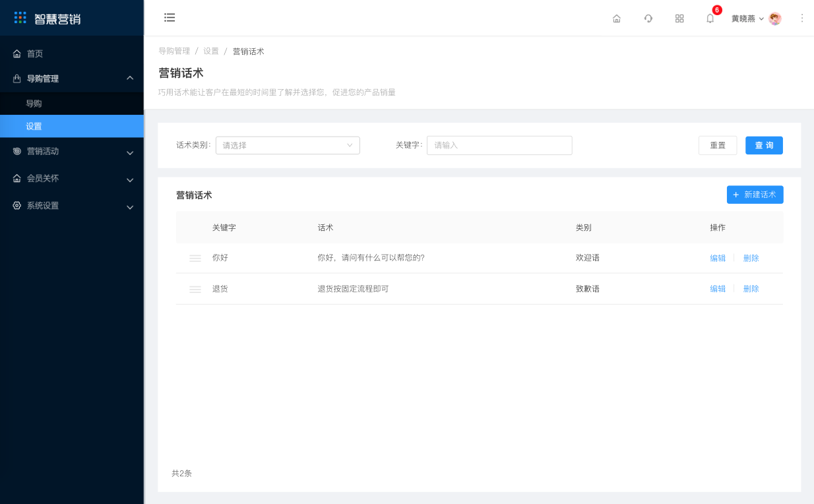Select 导购 submenu item

point(72,104)
